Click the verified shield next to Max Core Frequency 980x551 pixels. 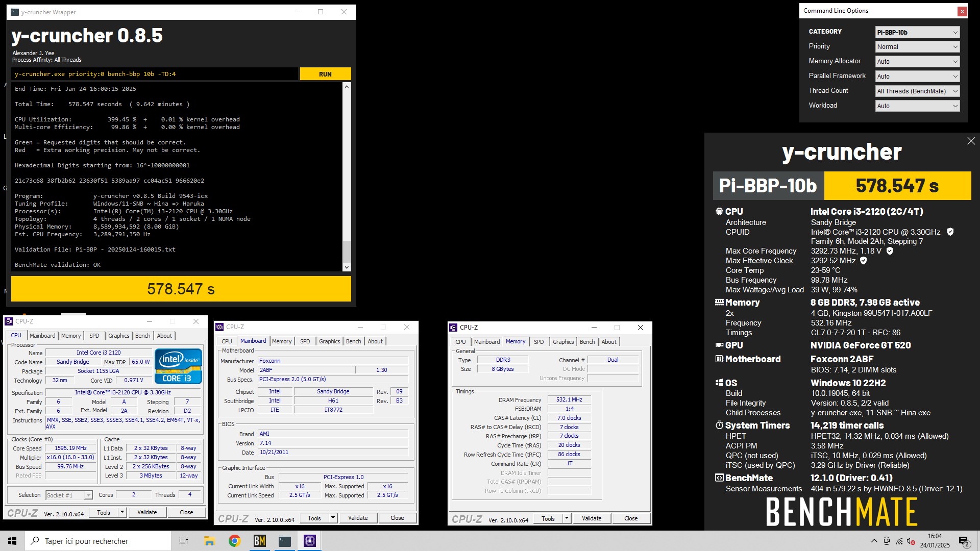tap(890, 251)
